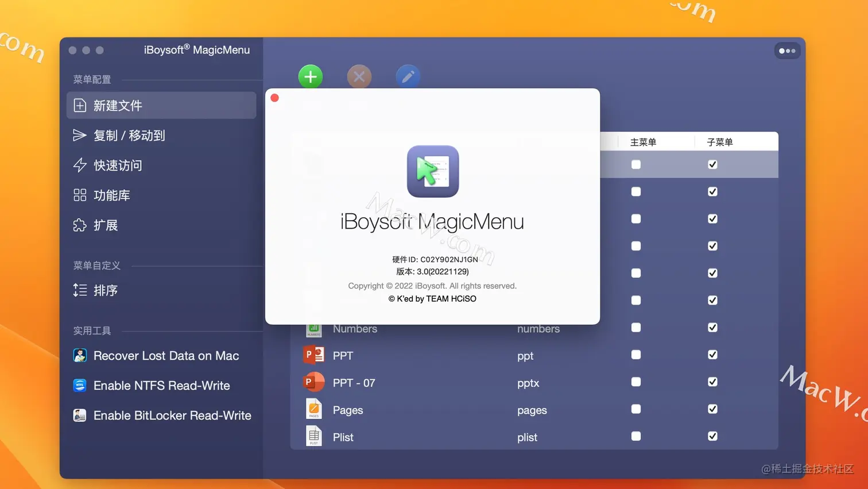This screenshot has width=868, height=489.
Task: Toggle 子菜单 checkbox for Plist row
Action: pos(712,436)
